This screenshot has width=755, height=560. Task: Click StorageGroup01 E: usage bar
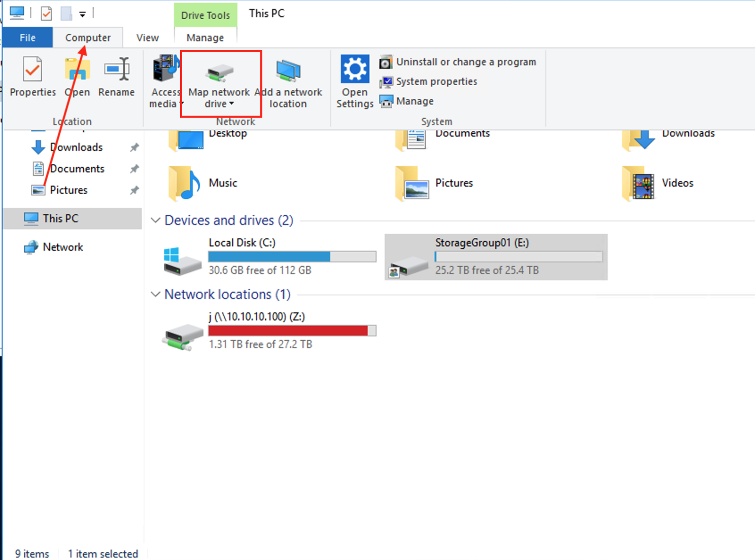click(519, 257)
